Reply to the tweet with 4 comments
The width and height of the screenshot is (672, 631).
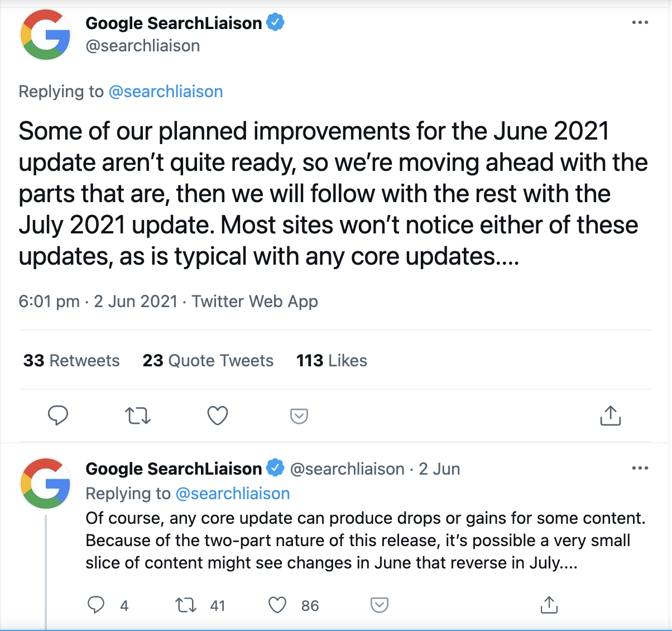click(x=96, y=605)
